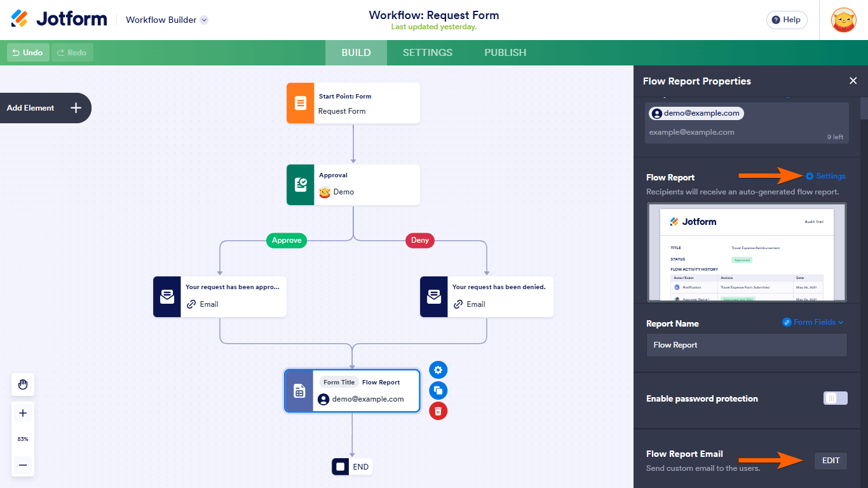Click the Jotform logo
Screen dimensions: 868x488
[59, 19]
